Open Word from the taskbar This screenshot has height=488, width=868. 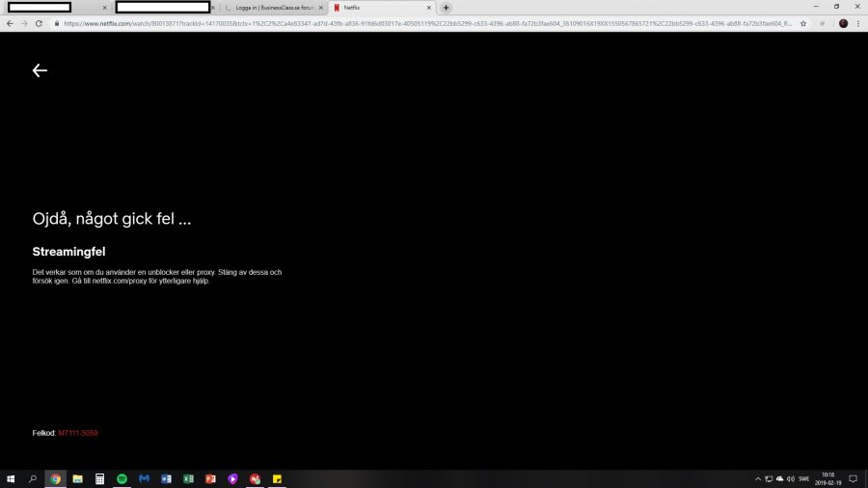166,478
